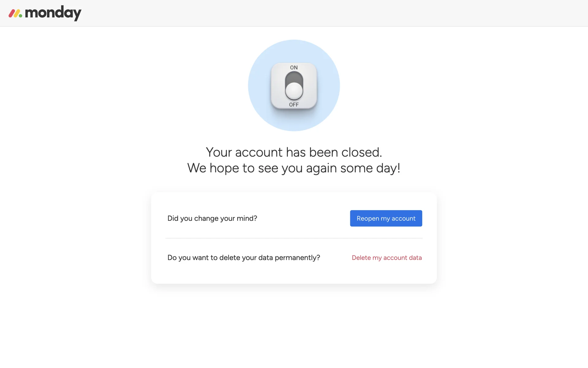
Task: Select the Delete my account data link
Action: [x=386, y=258]
